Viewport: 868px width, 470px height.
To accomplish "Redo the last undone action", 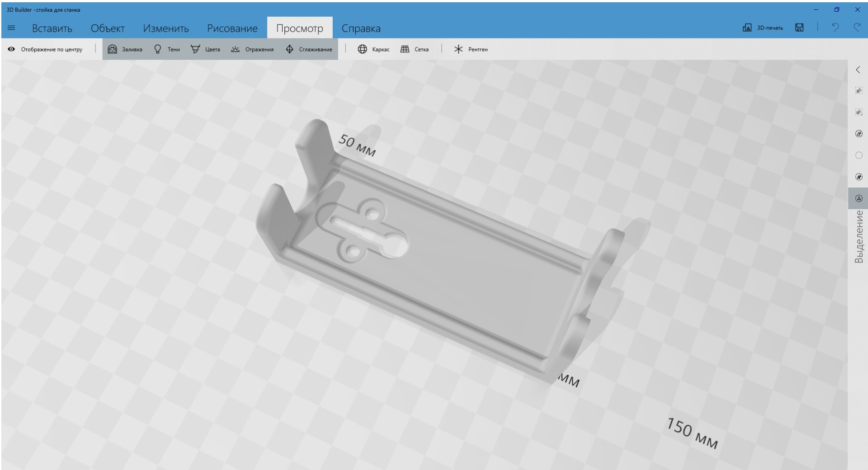I will click(857, 28).
